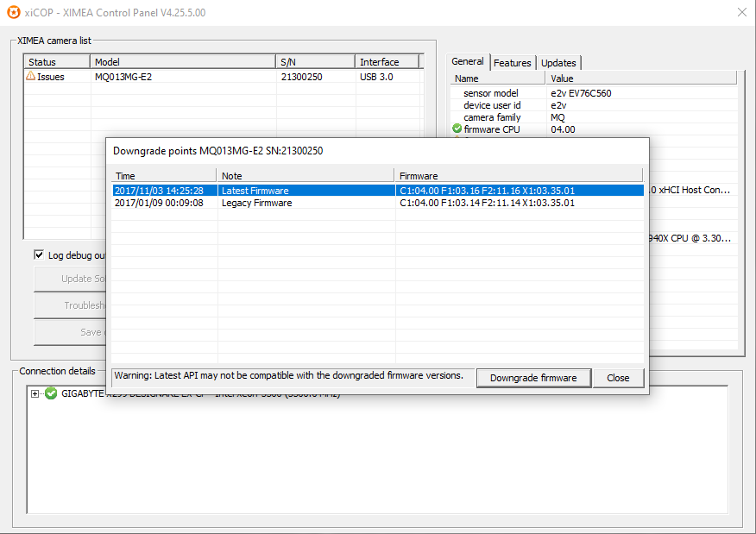This screenshot has width=756, height=534.
Task: Open the Updates tab
Action: [558, 63]
